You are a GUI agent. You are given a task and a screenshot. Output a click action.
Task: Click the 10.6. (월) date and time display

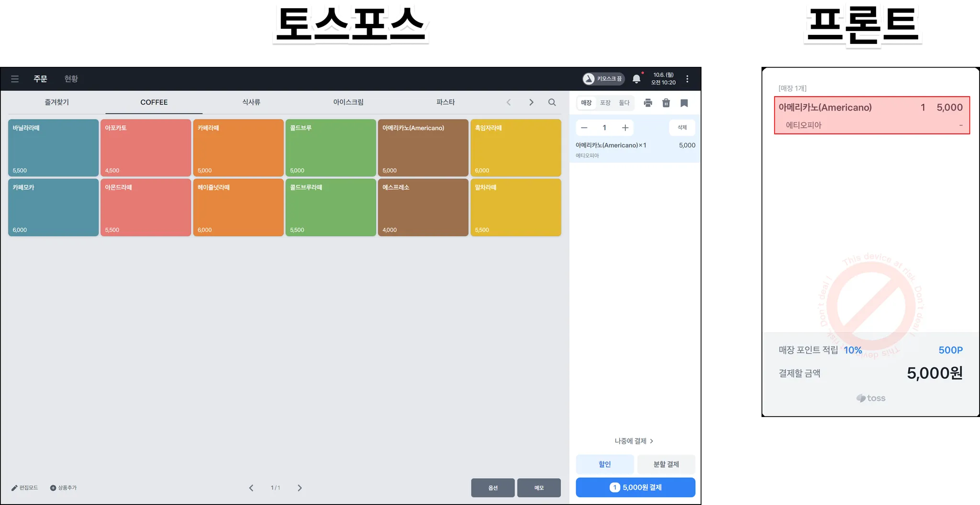pyautogui.click(x=663, y=79)
